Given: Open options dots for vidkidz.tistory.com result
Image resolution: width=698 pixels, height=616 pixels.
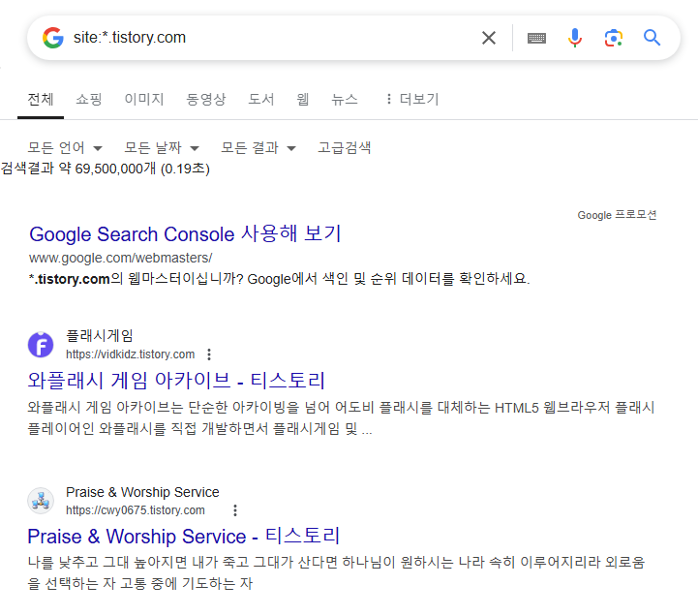Looking at the screenshot, I should [x=209, y=354].
